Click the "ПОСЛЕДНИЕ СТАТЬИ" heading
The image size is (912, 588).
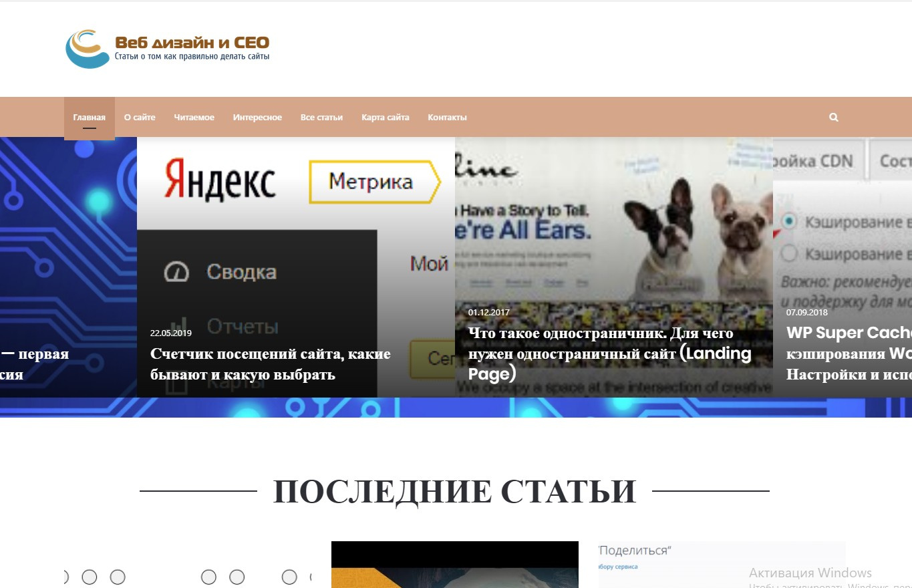tap(454, 492)
